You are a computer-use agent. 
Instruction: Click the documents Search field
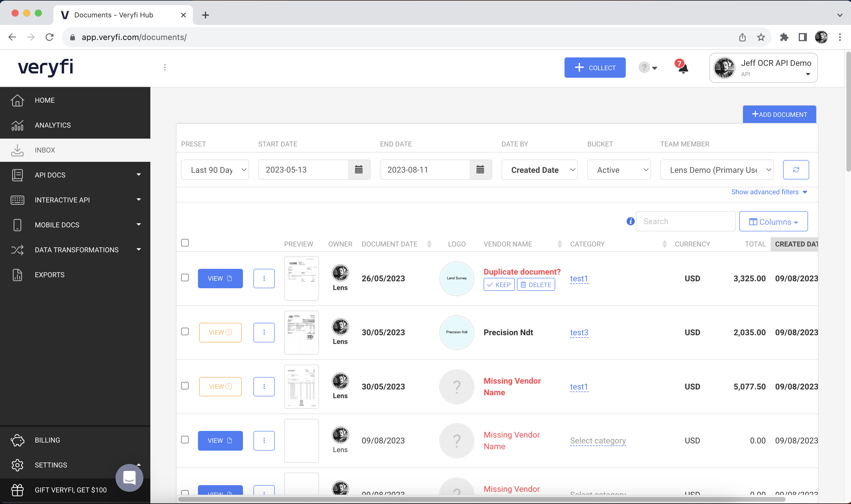click(686, 222)
